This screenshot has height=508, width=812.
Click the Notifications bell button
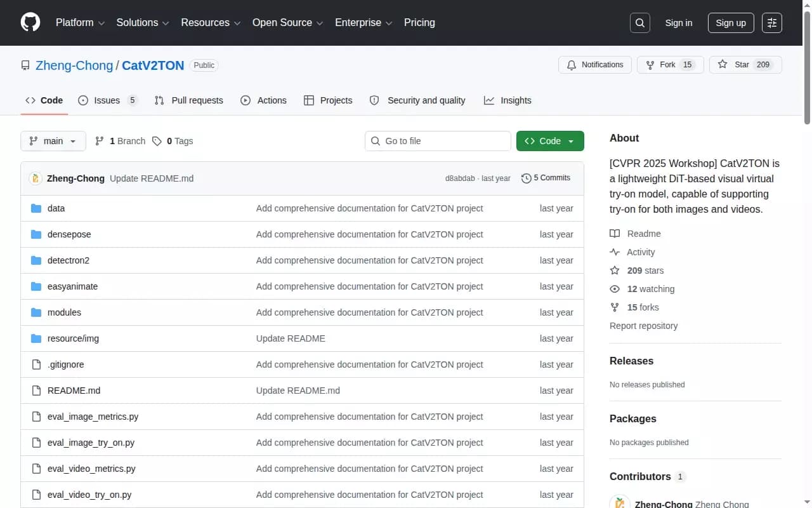click(594, 65)
